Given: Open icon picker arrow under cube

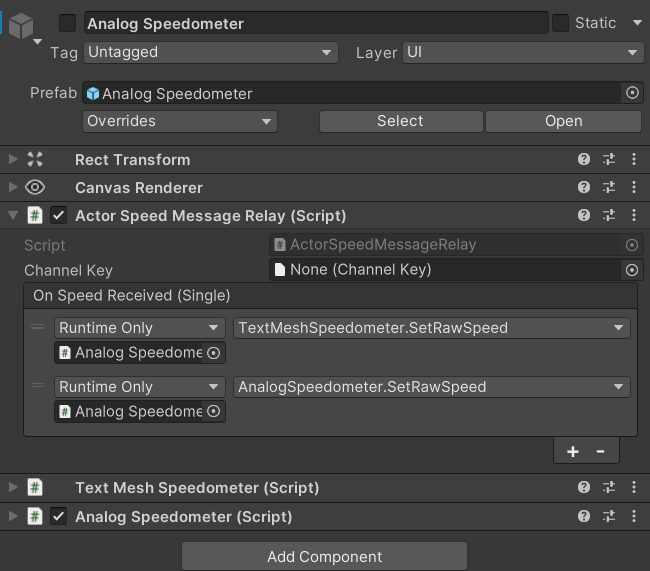Looking at the screenshot, I should [x=37, y=41].
